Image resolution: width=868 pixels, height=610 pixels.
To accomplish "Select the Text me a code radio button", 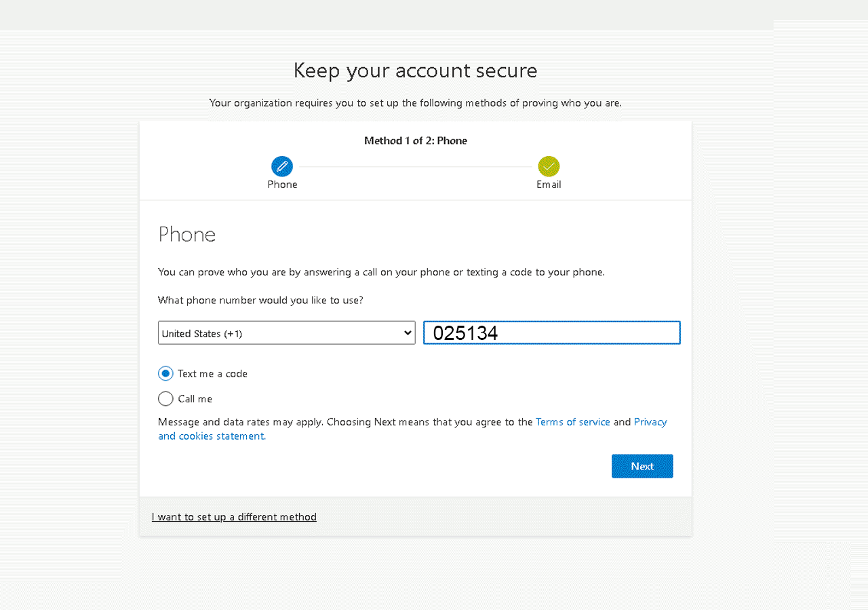I will pyautogui.click(x=165, y=374).
